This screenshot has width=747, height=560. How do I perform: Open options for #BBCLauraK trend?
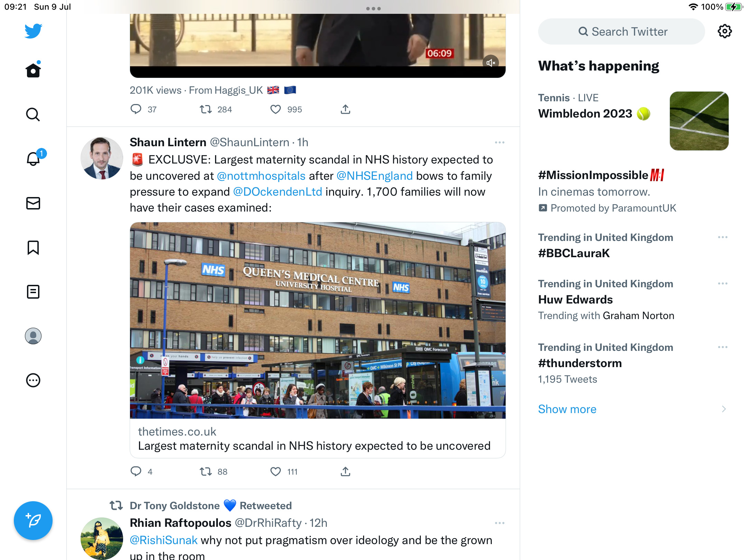click(x=722, y=237)
